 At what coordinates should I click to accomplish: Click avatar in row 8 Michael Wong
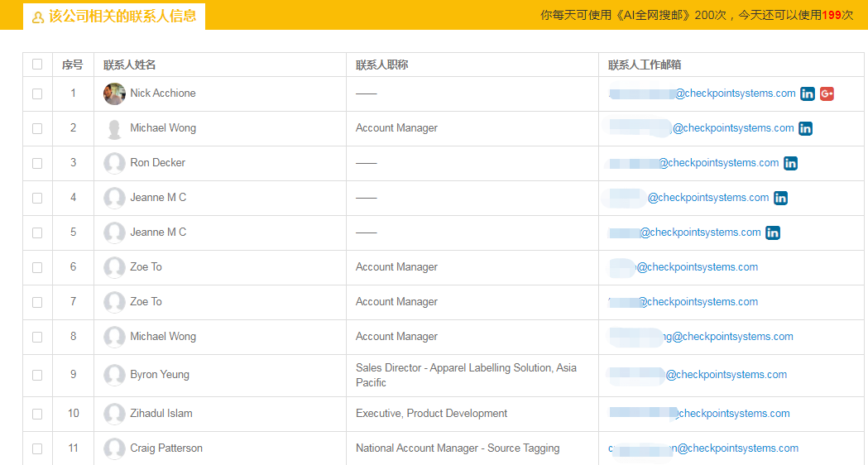[114, 337]
